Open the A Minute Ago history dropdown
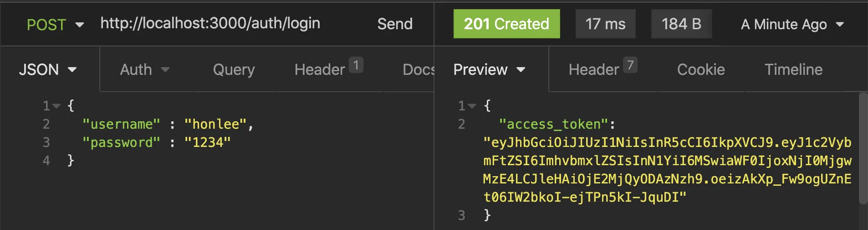 click(x=792, y=24)
